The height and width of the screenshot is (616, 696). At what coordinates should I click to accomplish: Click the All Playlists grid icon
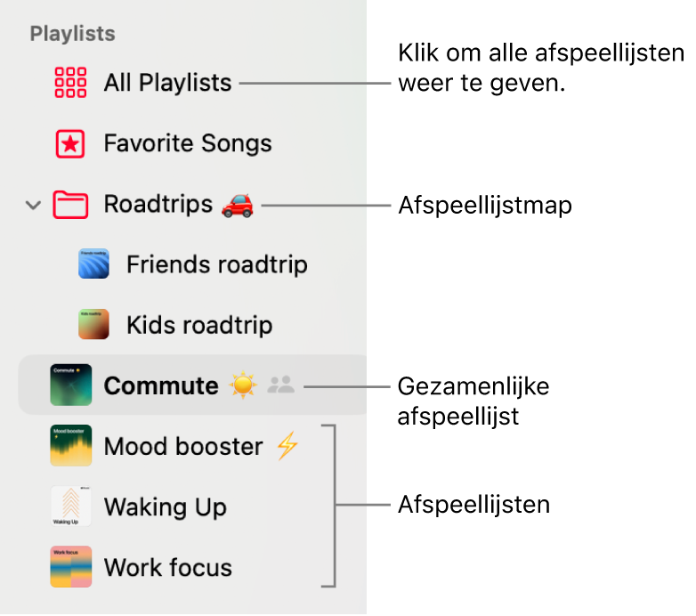point(70,83)
